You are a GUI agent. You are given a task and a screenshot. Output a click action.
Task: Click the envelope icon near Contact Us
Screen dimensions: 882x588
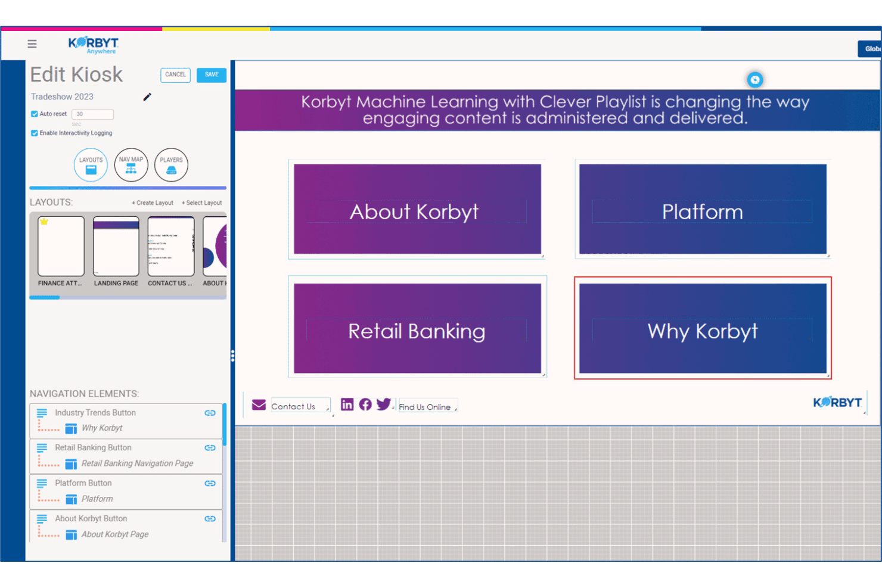pos(259,405)
